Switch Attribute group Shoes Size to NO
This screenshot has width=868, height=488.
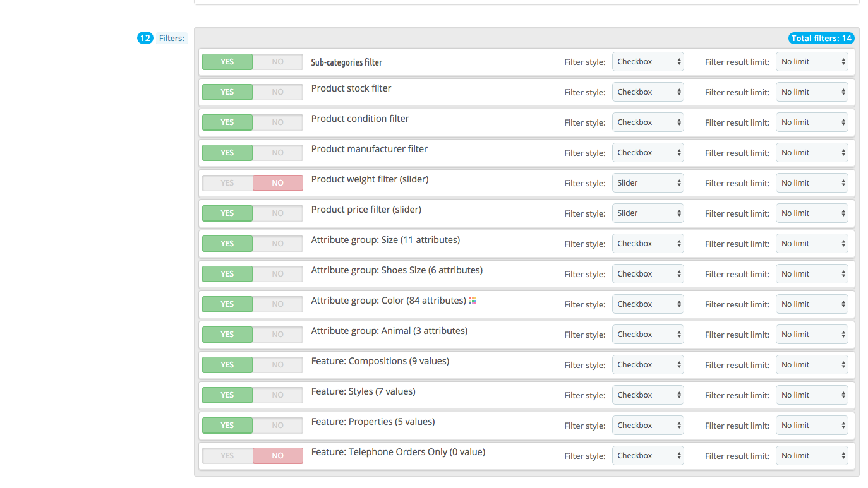pos(278,274)
